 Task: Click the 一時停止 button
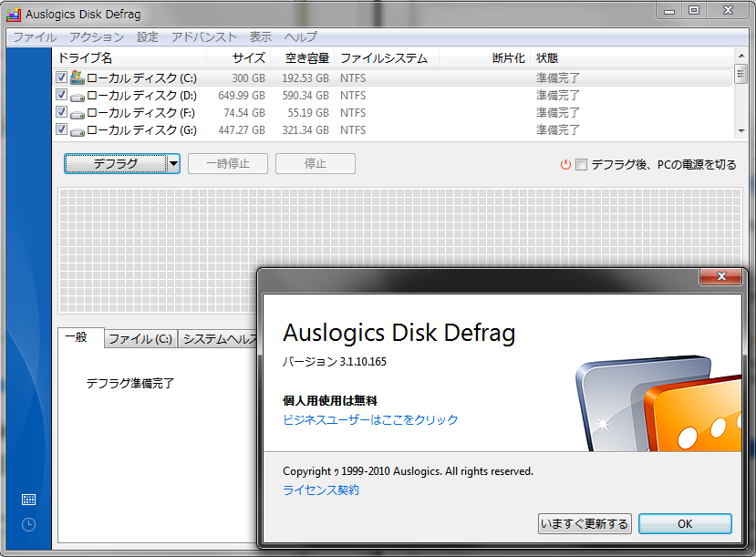[x=228, y=164]
